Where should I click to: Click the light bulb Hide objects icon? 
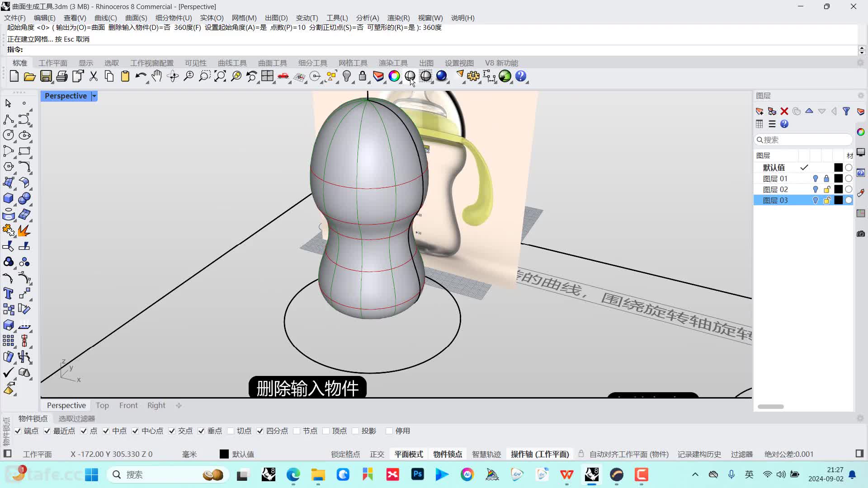[x=347, y=76]
